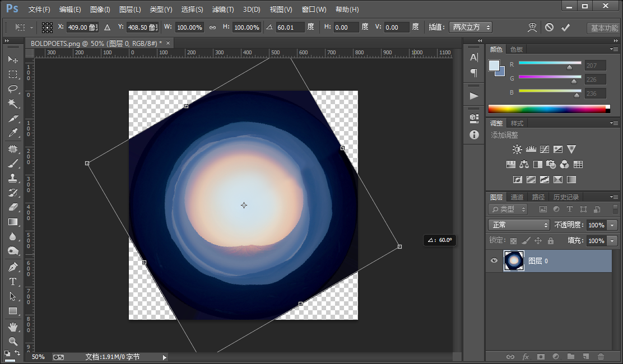
Task: Close the BOLDPOETS.png document tab
Action: 168,43
